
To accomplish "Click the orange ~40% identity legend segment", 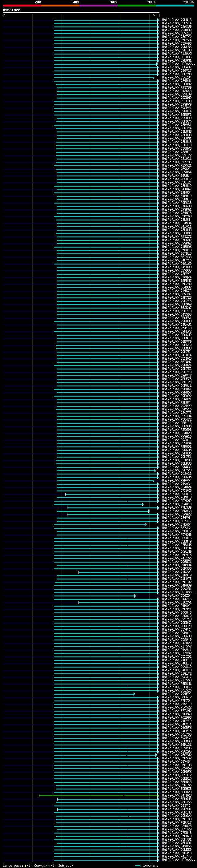I will [x=60, y=6].
